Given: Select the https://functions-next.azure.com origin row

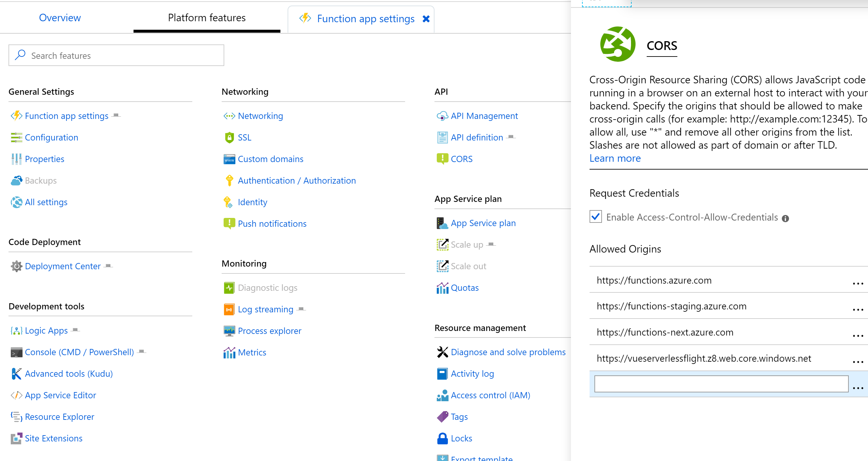Looking at the screenshot, I should pos(729,332).
